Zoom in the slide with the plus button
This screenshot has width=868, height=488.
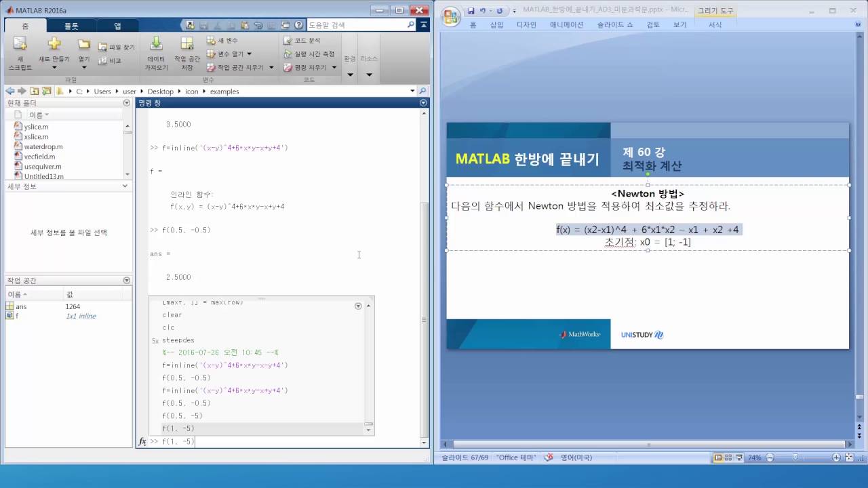click(836, 457)
